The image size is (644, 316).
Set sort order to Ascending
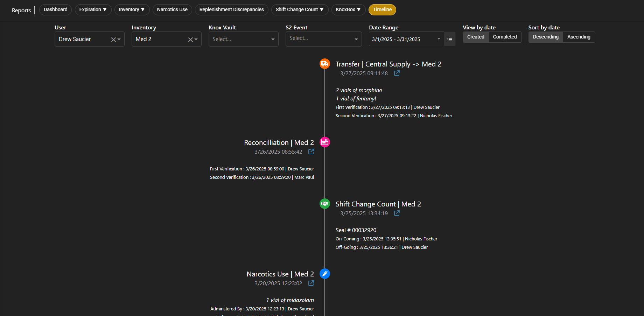579,37
